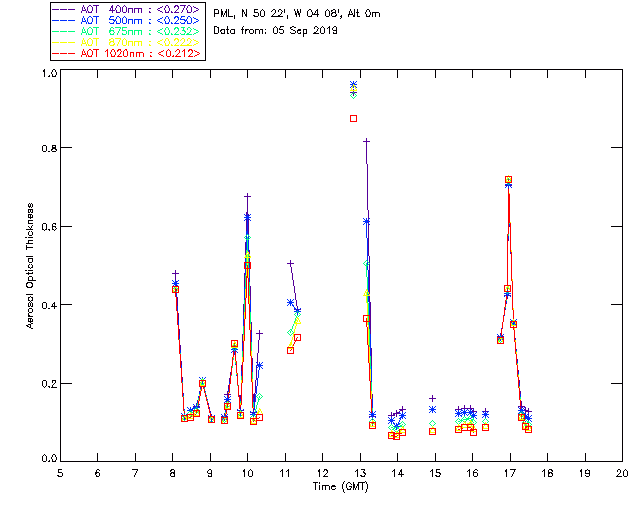Click the 0.0 y-axis tick label
Viewport: 640px width, 512px height.
tap(49, 458)
